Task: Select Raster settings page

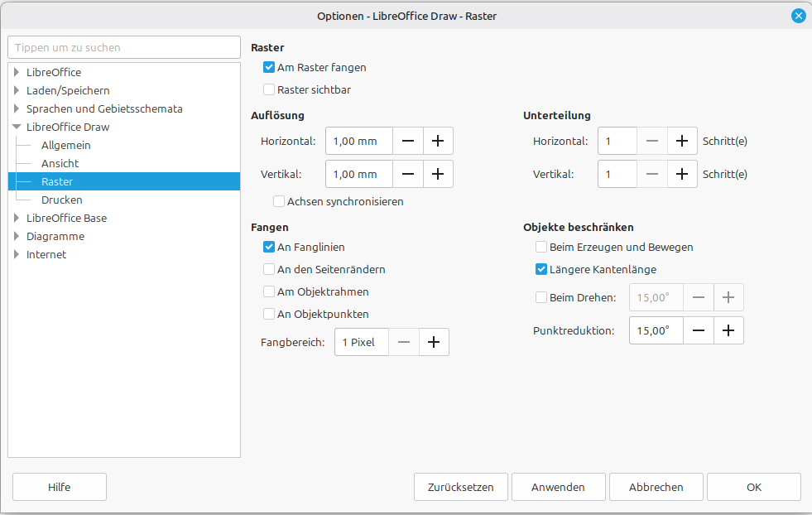Action: pyautogui.click(x=124, y=181)
